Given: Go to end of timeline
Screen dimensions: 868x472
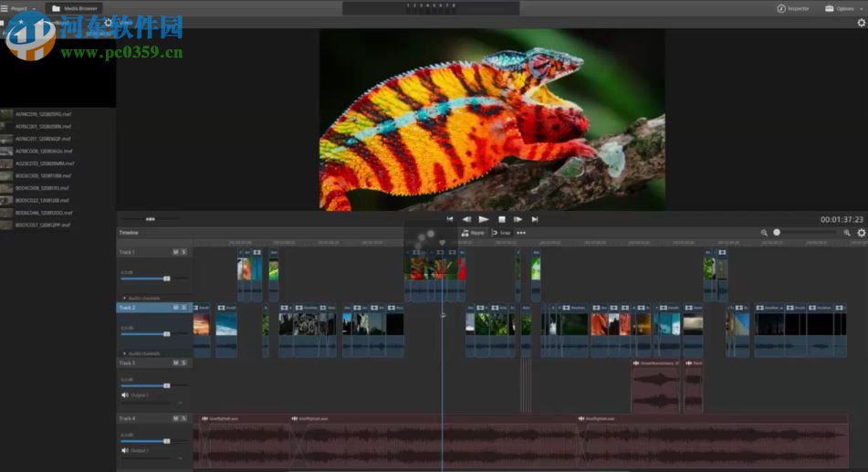Looking at the screenshot, I should click(535, 219).
